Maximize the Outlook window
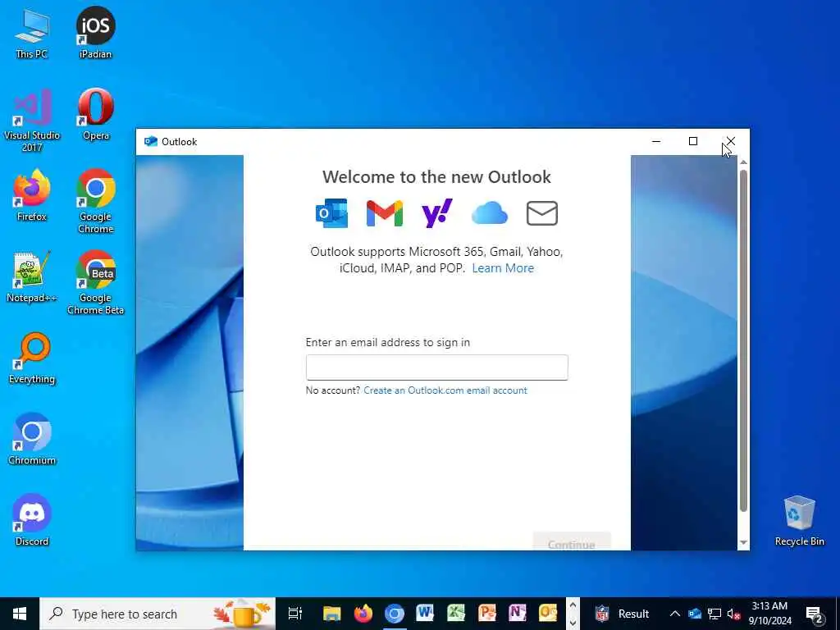 click(693, 141)
